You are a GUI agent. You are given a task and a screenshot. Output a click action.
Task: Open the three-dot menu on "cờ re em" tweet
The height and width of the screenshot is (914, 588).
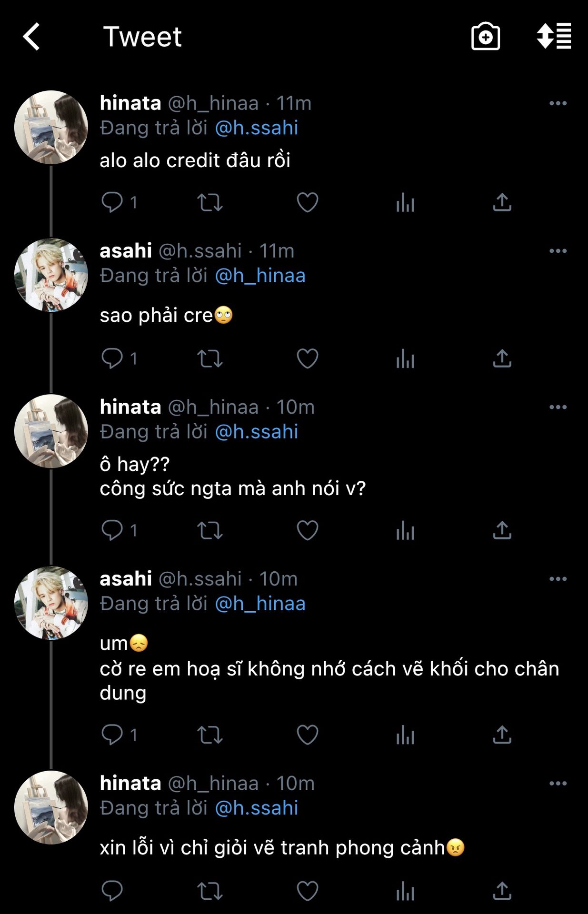[x=558, y=579]
